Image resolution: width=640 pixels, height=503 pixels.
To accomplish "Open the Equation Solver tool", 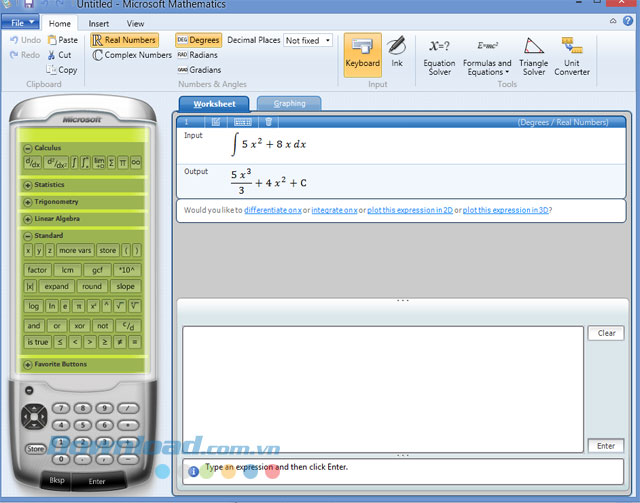I will coord(439,56).
